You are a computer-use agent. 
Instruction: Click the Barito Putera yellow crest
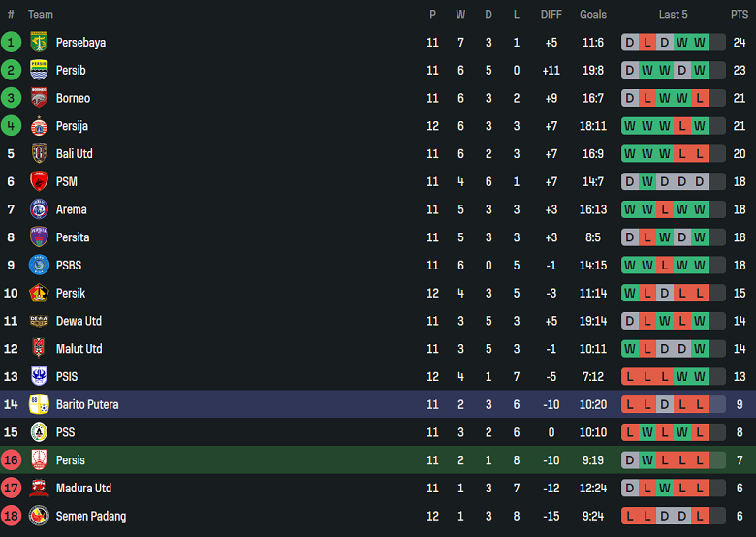39,404
